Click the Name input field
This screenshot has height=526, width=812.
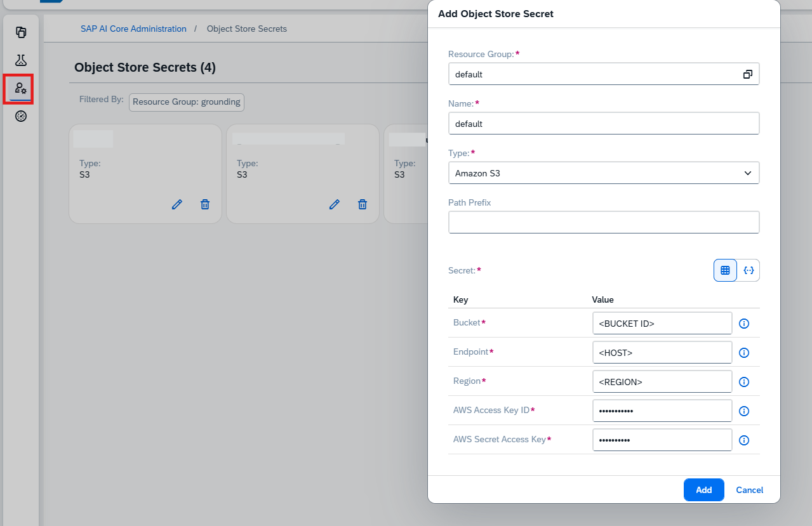[x=604, y=124]
